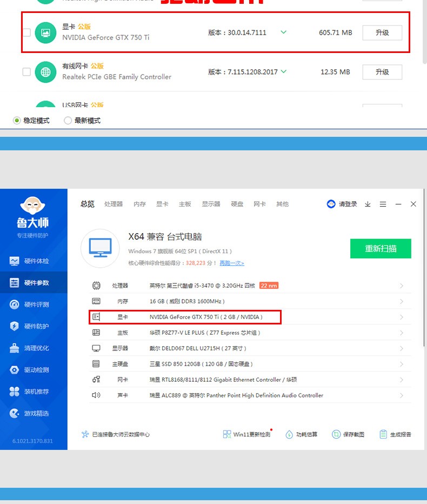427x504 pixels.
Task: Open 游戏精选 in the sidebar
Action: (34, 413)
